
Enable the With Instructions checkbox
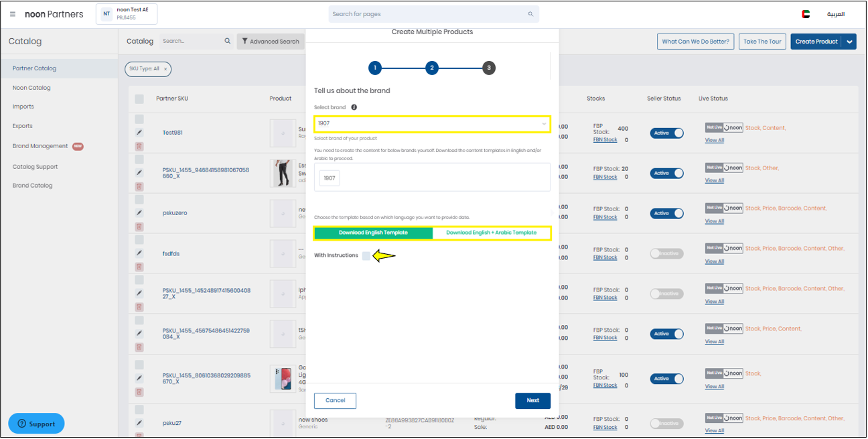pos(366,255)
